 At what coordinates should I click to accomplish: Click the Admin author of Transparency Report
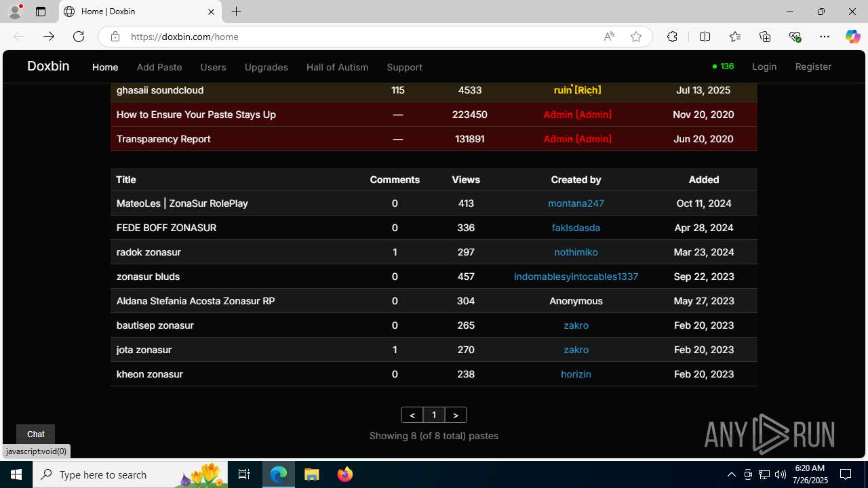pos(577,139)
